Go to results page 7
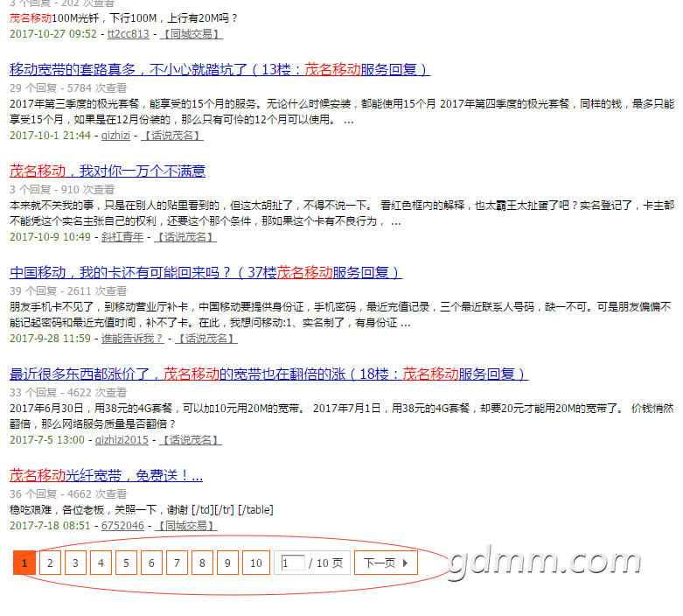This screenshot has height=616, width=683. point(177,563)
